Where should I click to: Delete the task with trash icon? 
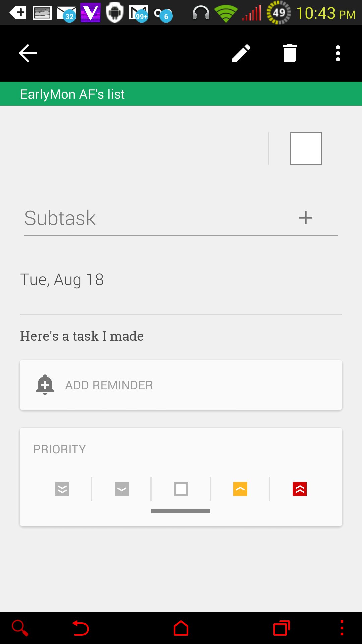[290, 53]
